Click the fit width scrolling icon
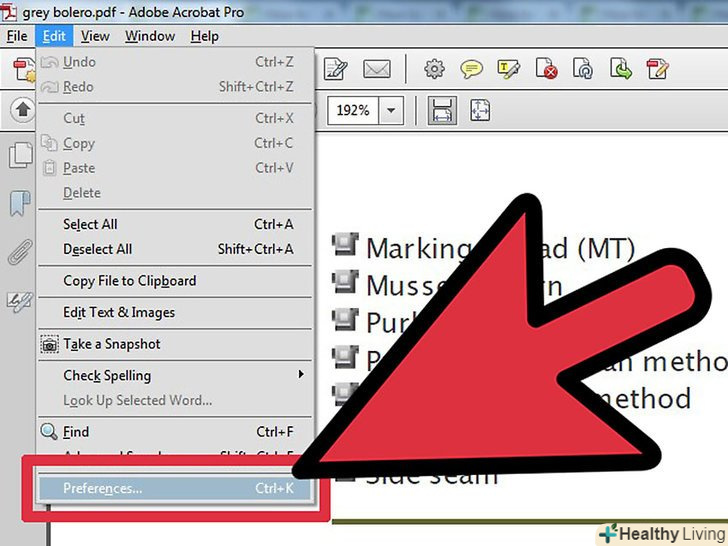This screenshot has width=728, height=546. [x=442, y=110]
